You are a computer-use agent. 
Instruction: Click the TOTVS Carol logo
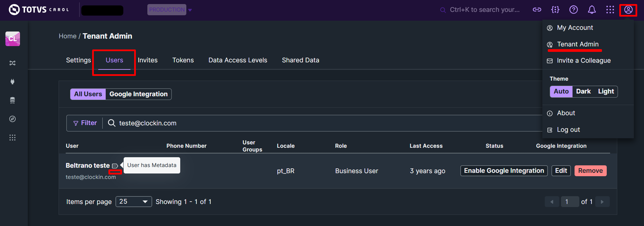tap(39, 9)
